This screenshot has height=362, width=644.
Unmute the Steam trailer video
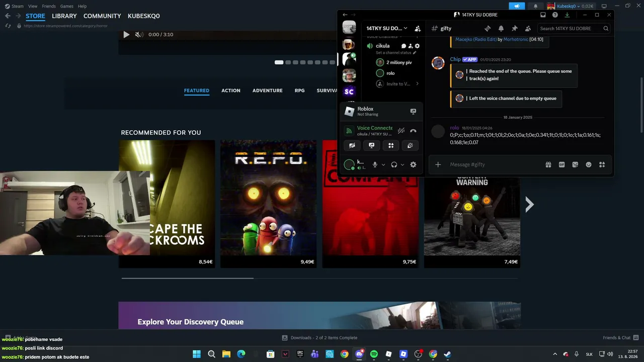click(x=139, y=35)
